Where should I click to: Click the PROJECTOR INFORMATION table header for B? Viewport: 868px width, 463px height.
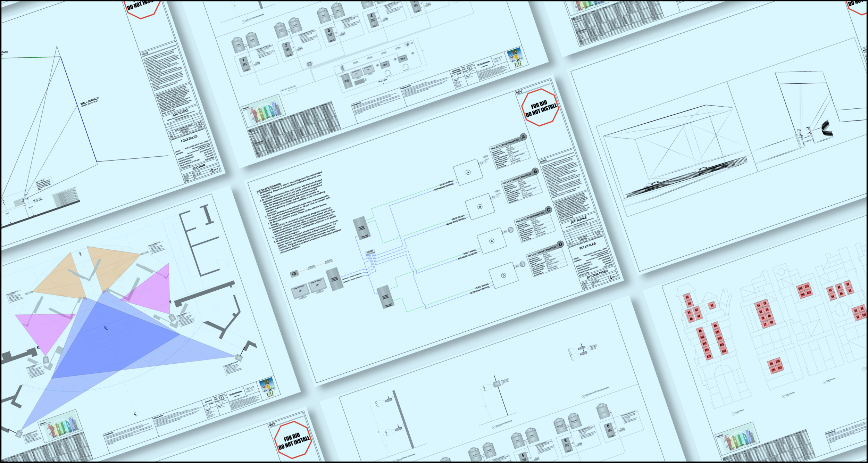pyautogui.click(x=516, y=179)
